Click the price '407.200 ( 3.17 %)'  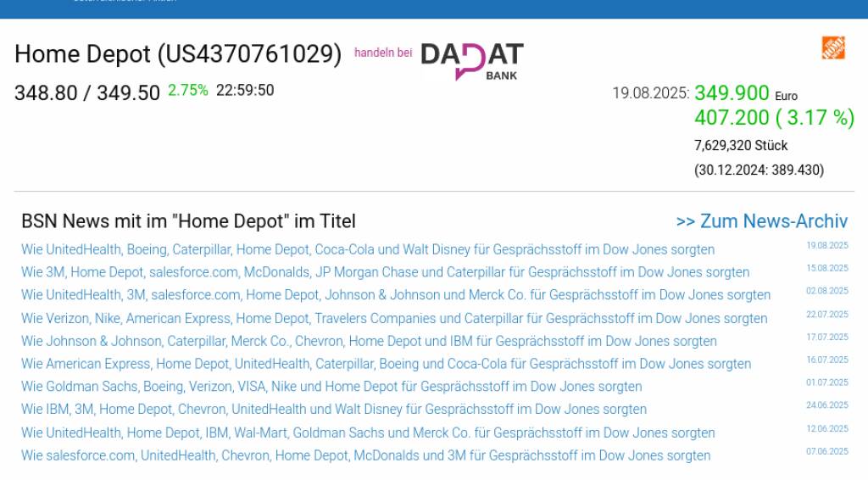[x=775, y=117]
